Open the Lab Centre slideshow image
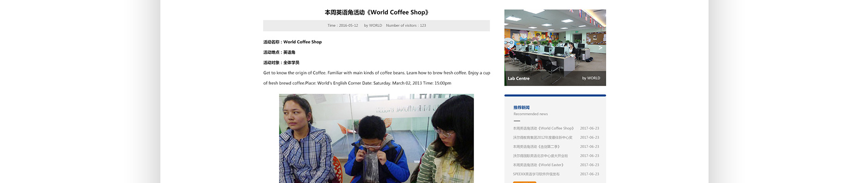 [555, 48]
